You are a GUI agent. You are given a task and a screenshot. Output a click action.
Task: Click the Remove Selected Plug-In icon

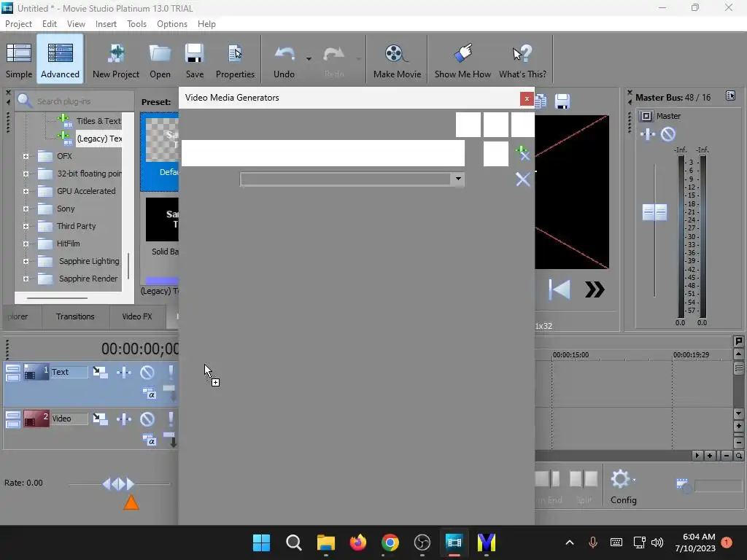pos(522,153)
